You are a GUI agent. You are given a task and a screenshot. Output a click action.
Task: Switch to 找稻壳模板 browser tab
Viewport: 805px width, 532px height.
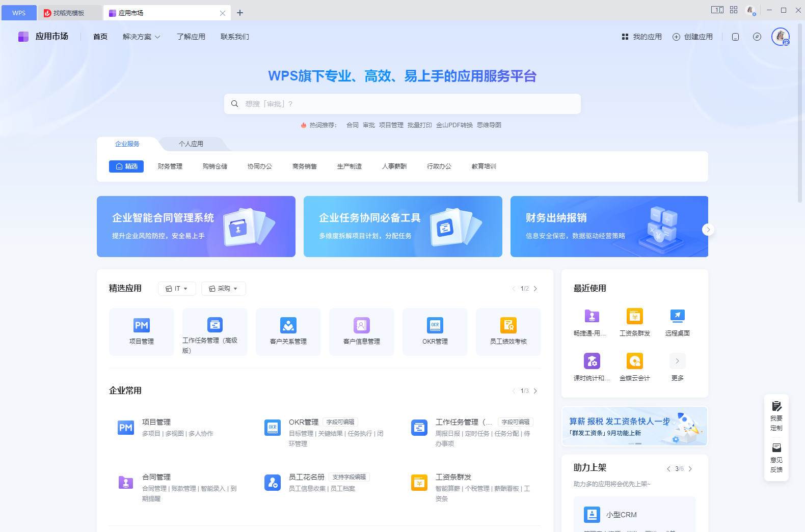(69, 13)
